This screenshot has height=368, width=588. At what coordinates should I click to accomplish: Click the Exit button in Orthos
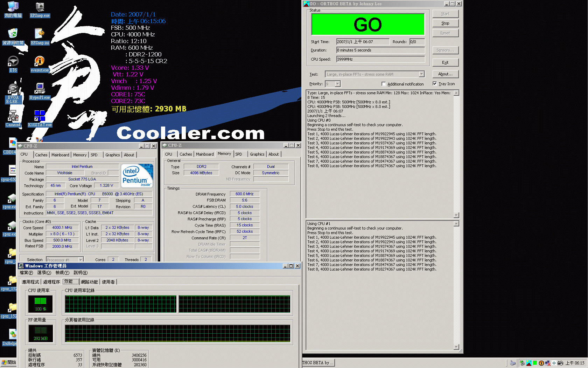pyautogui.click(x=445, y=62)
